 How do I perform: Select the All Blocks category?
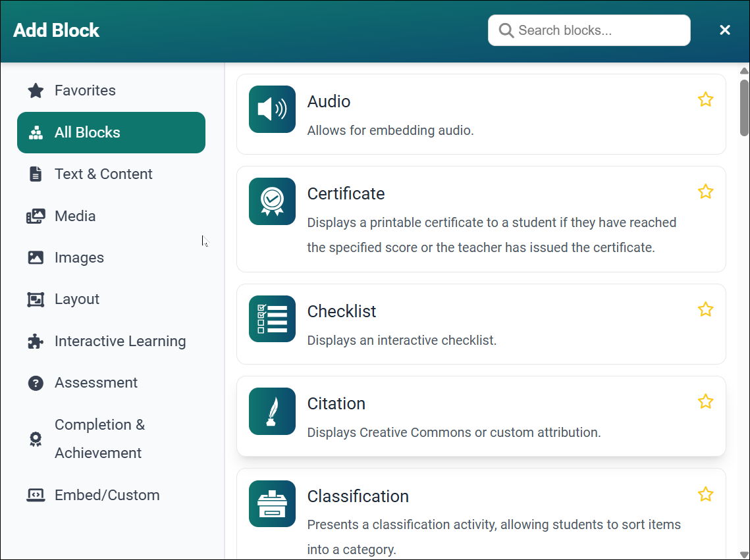[x=111, y=132]
